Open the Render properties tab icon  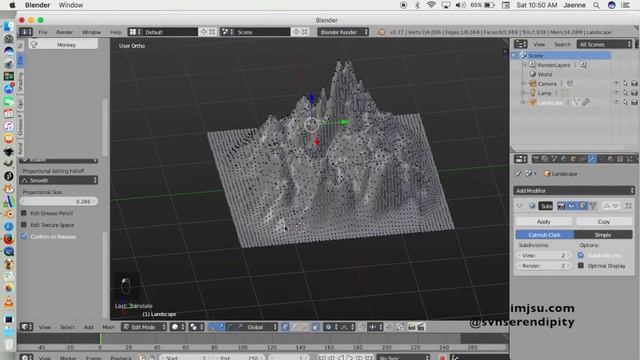tap(536, 159)
